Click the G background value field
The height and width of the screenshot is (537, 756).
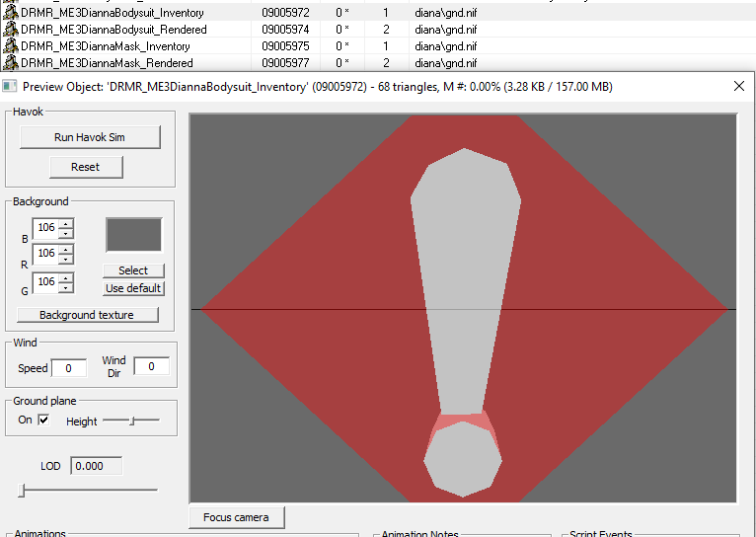coord(45,282)
